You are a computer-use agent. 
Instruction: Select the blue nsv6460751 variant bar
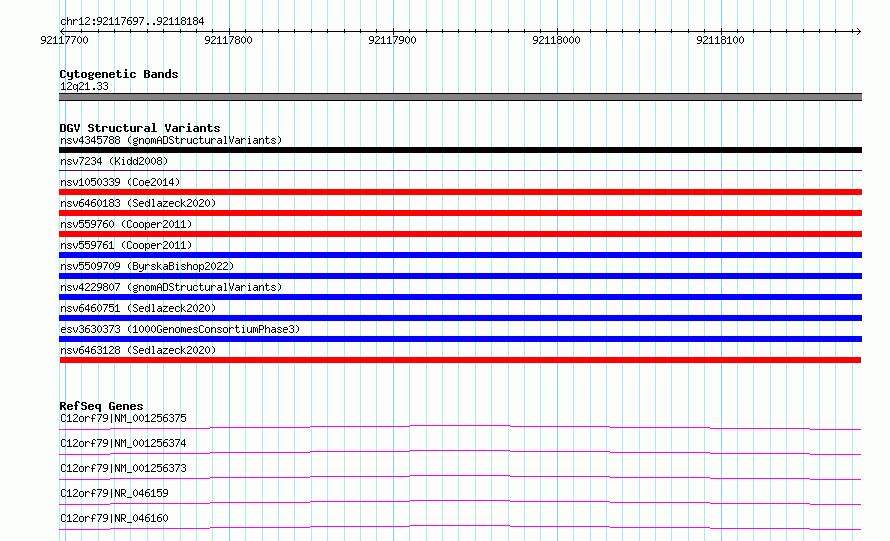(x=460, y=318)
